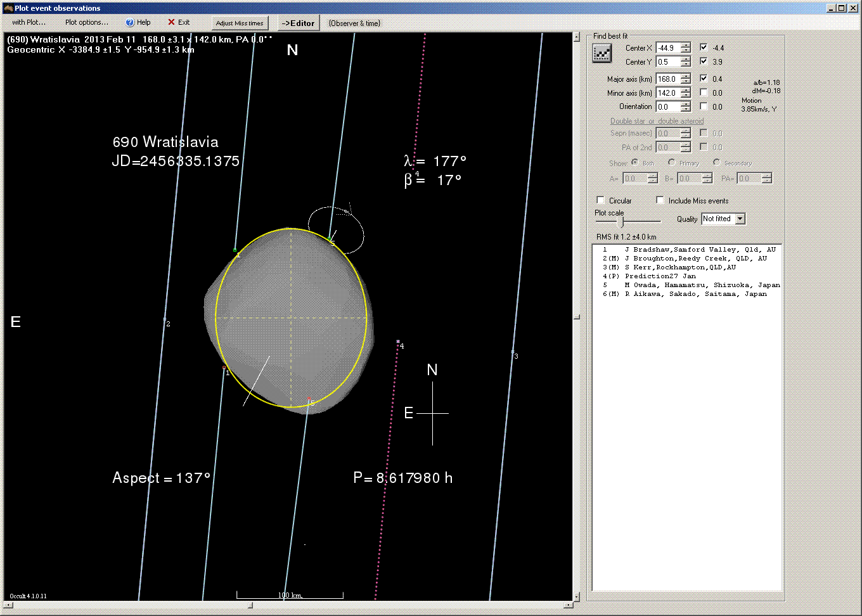Click the '100 km.' scale bar label
This screenshot has height=616, width=862.
[290, 595]
